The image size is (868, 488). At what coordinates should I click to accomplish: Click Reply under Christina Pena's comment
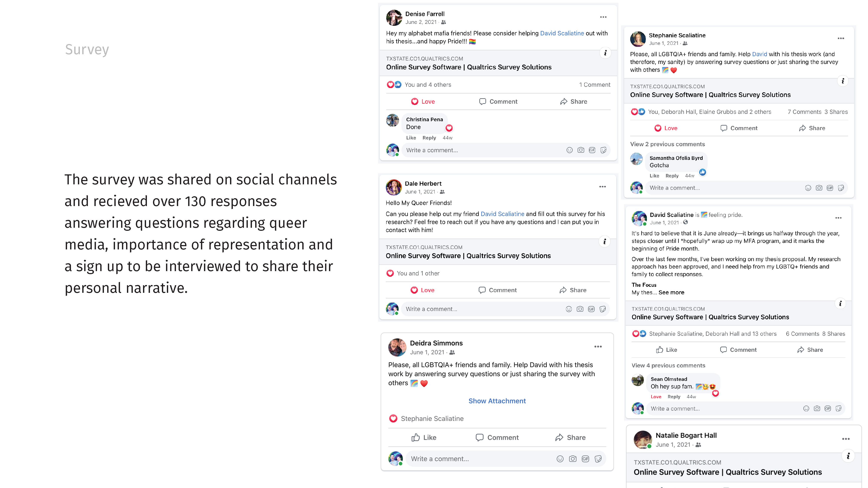pyautogui.click(x=429, y=138)
